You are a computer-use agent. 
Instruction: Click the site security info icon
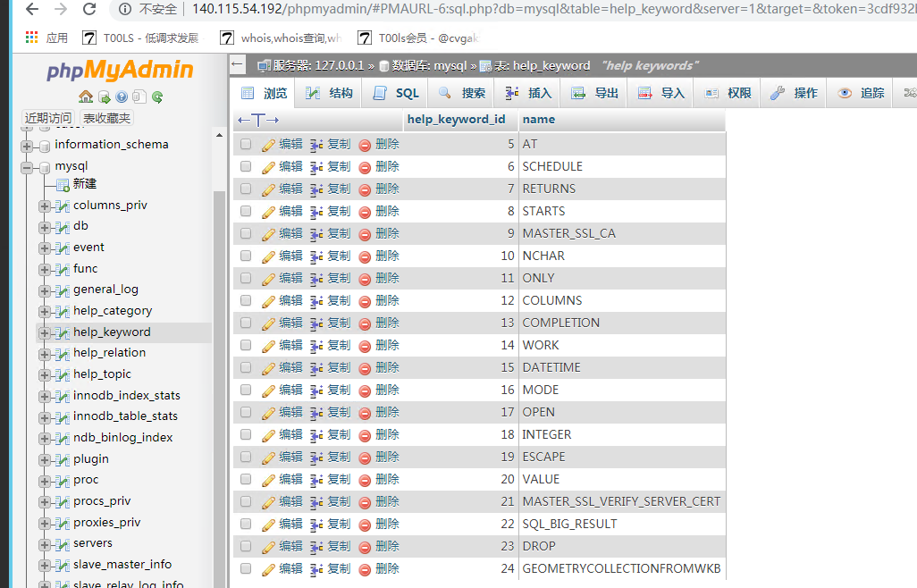coord(124,9)
